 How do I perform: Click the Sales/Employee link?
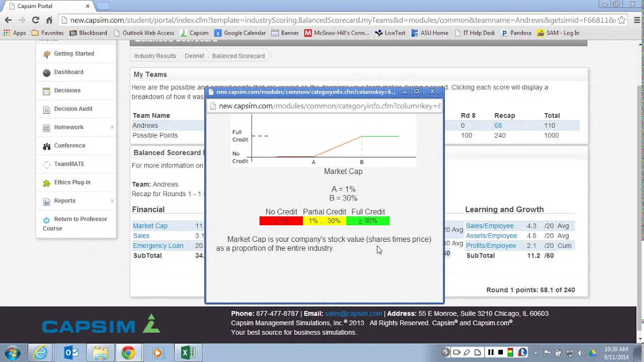490,226
